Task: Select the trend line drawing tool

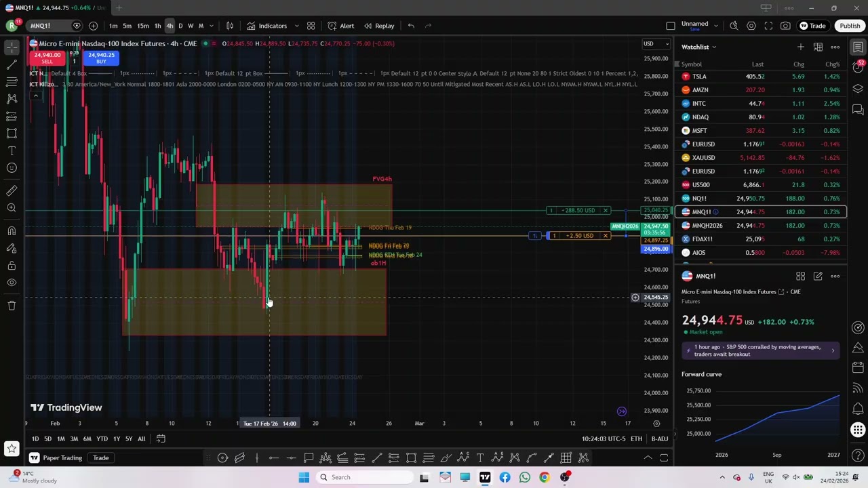Action: tap(12, 64)
